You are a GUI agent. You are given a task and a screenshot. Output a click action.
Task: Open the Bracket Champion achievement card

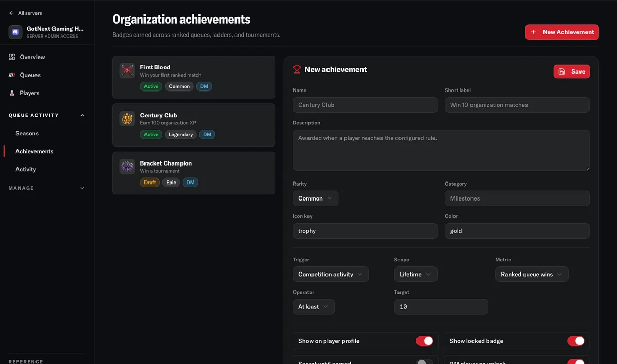pyautogui.click(x=193, y=173)
